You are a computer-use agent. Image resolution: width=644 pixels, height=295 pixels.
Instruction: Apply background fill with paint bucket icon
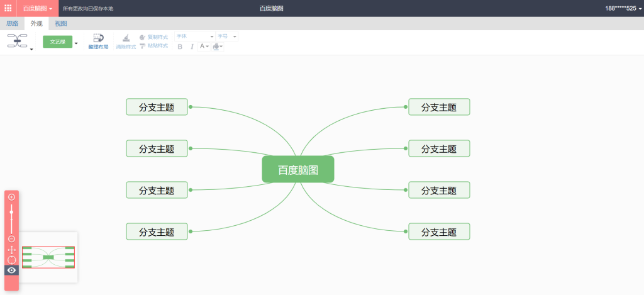pyautogui.click(x=216, y=47)
